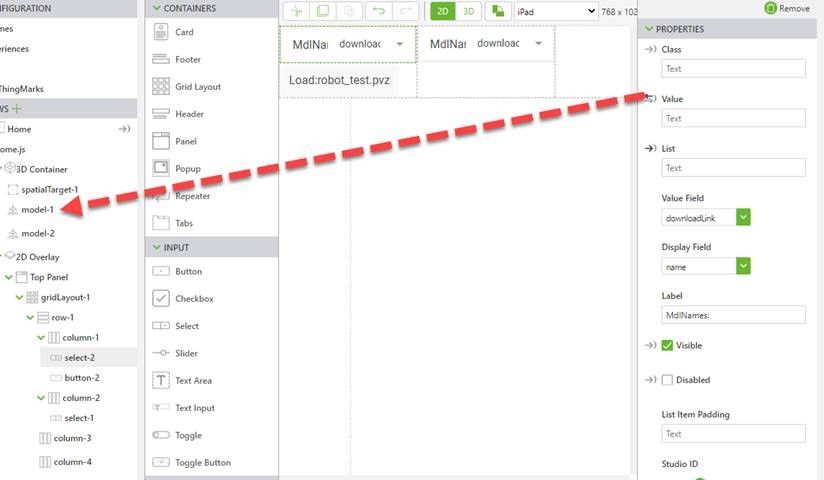Pick the Select input widget
The height and width of the screenshot is (480, 824).
pos(176,326)
